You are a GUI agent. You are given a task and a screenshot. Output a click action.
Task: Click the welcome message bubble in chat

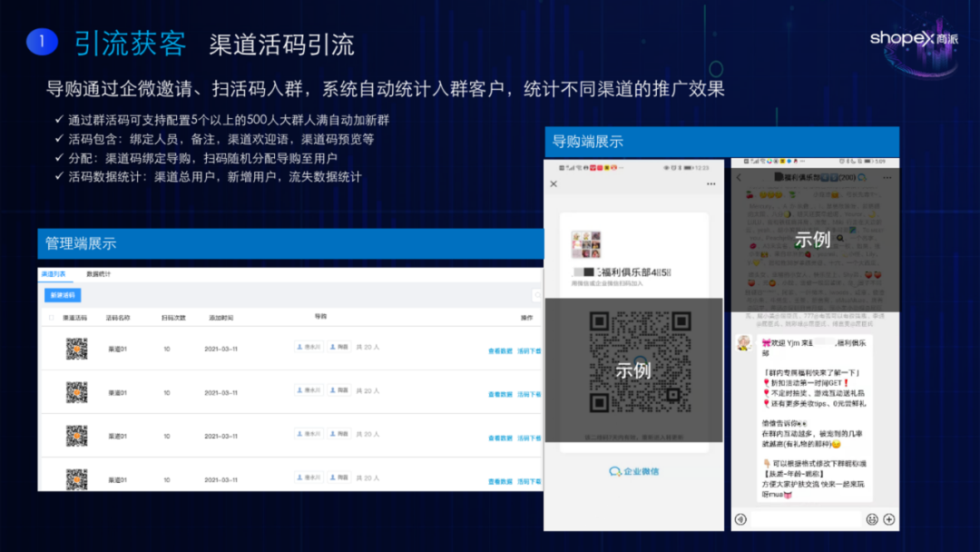pos(814,419)
